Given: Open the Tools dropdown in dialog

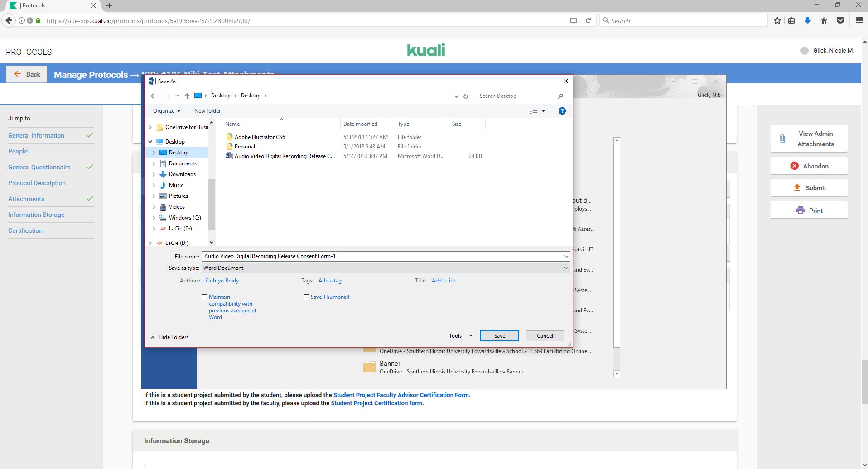Looking at the screenshot, I should [x=460, y=336].
